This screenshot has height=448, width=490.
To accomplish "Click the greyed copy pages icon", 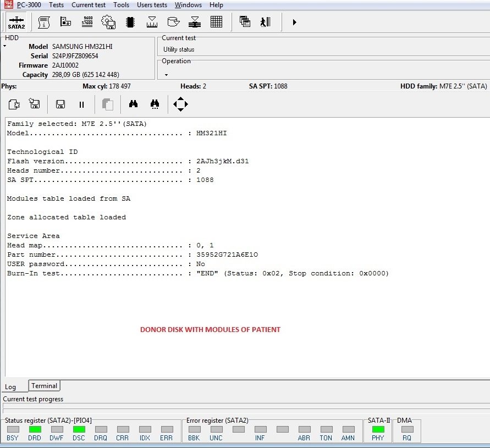I will [108, 104].
